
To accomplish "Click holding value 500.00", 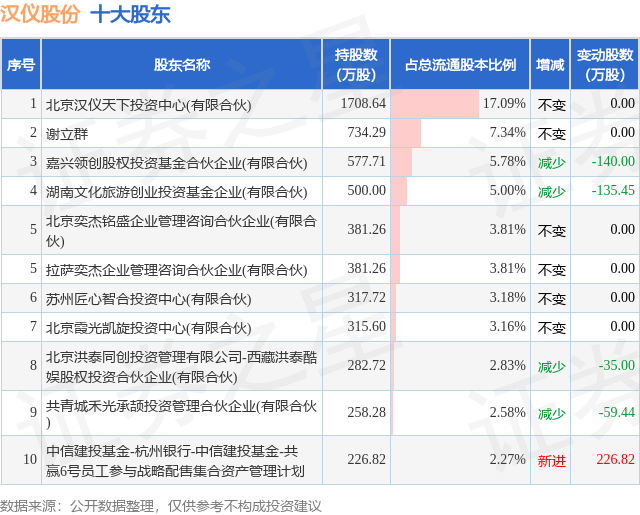I will click(x=366, y=190).
